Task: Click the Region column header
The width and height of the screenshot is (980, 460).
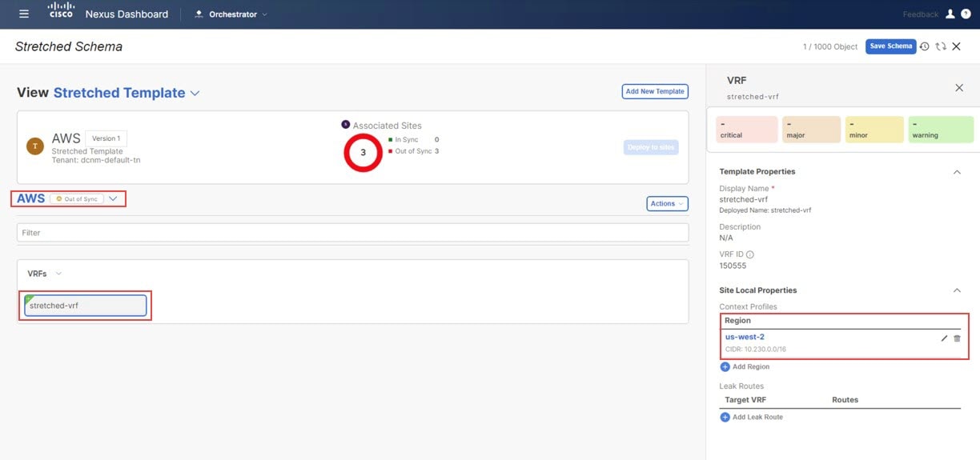Action: 738,321
